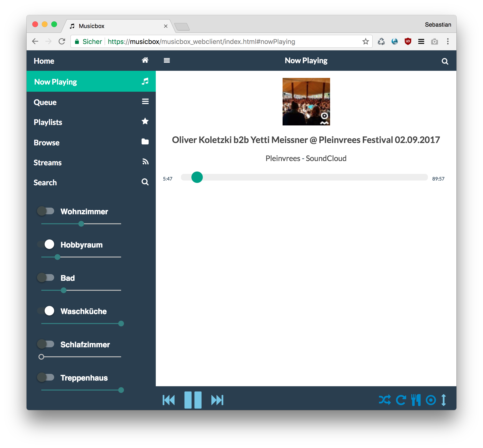Turn off the Waschküche switch
Image resolution: width=483 pixels, height=448 pixels.
(46, 310)
